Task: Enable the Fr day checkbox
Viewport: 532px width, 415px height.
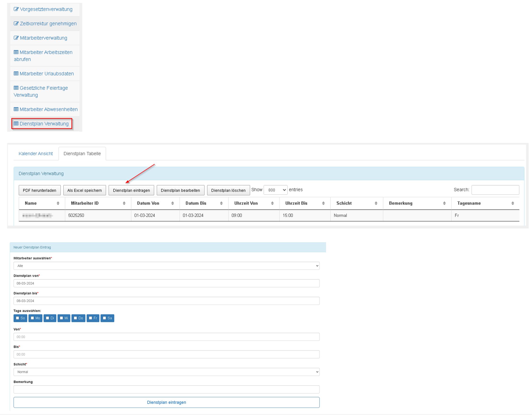Action: point(90,318)
